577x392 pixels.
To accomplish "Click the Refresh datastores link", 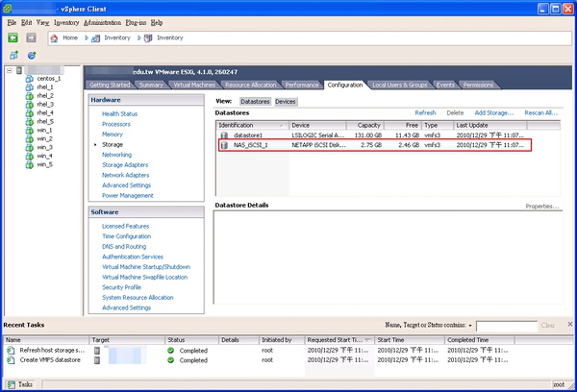I will tap(425, 113).
